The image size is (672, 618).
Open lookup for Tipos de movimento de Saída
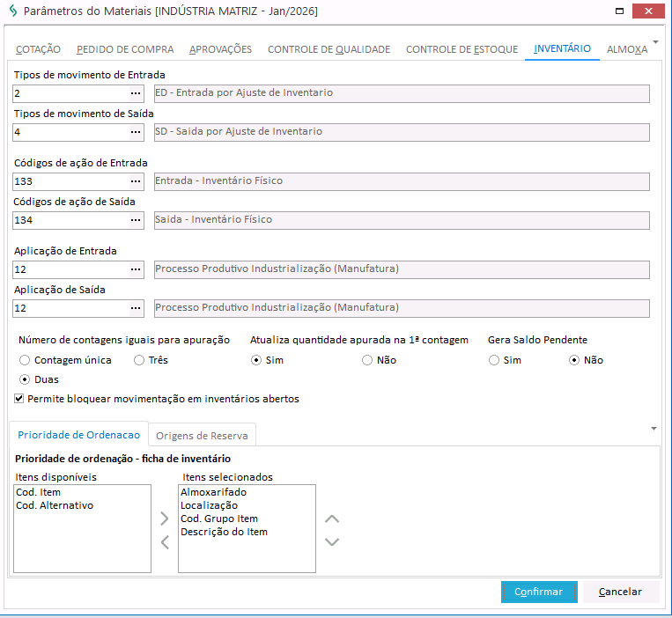[136, 132]
